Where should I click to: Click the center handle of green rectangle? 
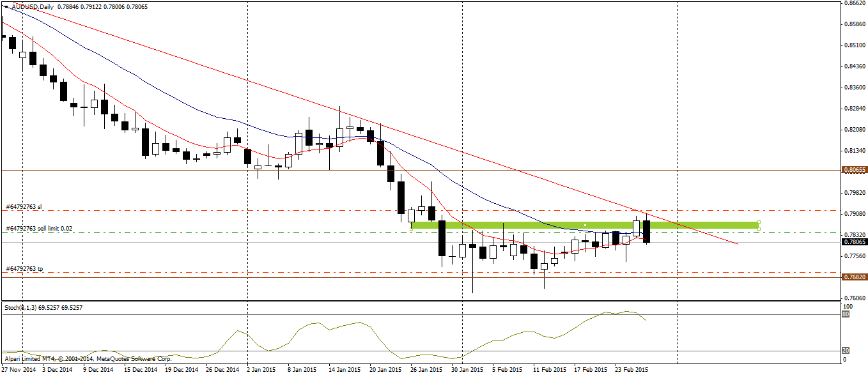585,225
